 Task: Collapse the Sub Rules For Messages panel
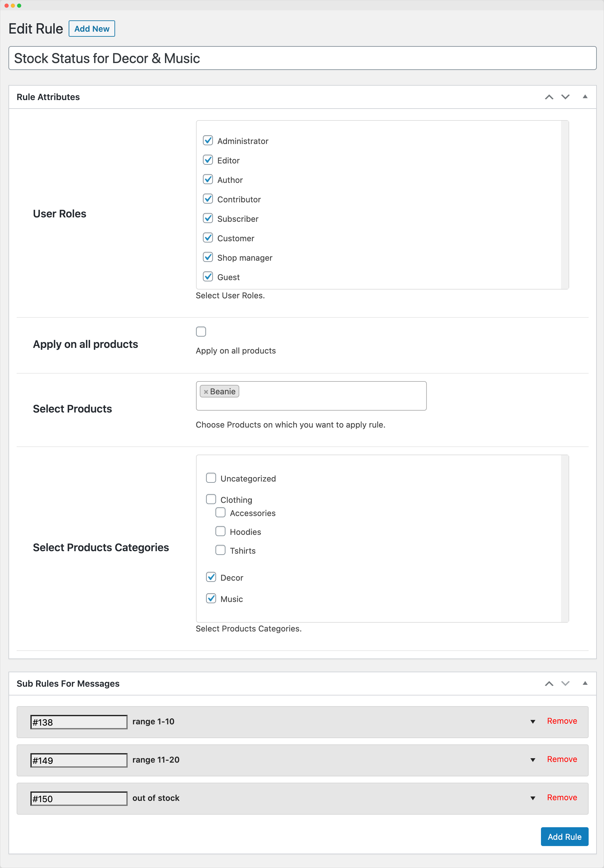[585, 684]
